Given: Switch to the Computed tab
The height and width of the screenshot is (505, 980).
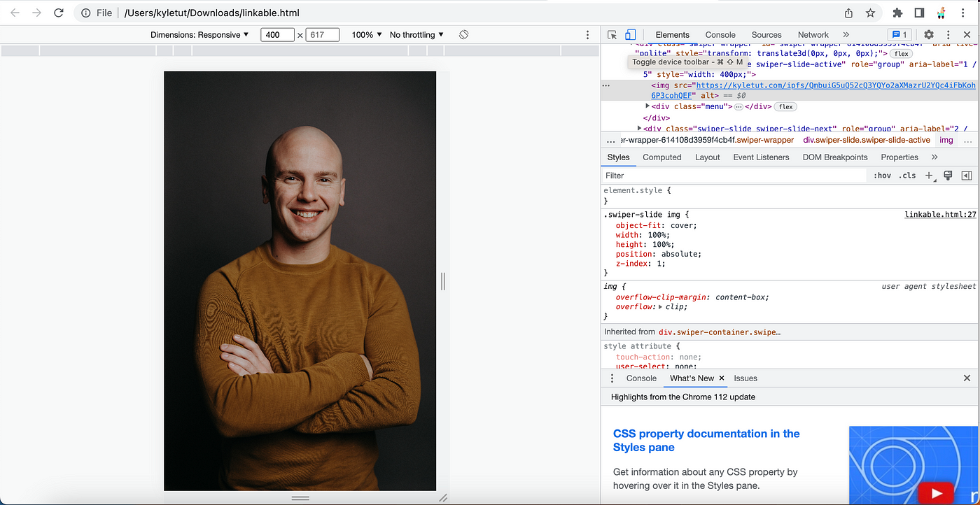Looking at the screenshot, I should point(662,157).
